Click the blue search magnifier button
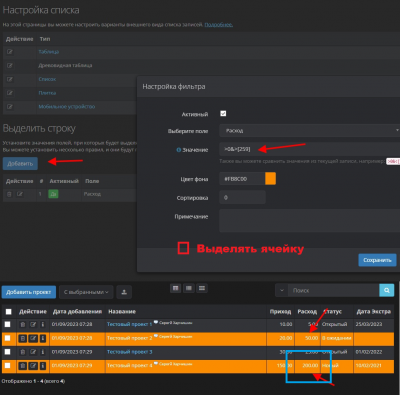The image size is (400, 395). (x=387, y=290)
